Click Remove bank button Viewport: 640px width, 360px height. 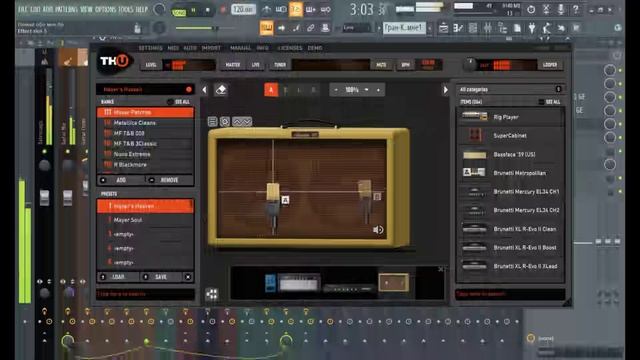[169, 180]
